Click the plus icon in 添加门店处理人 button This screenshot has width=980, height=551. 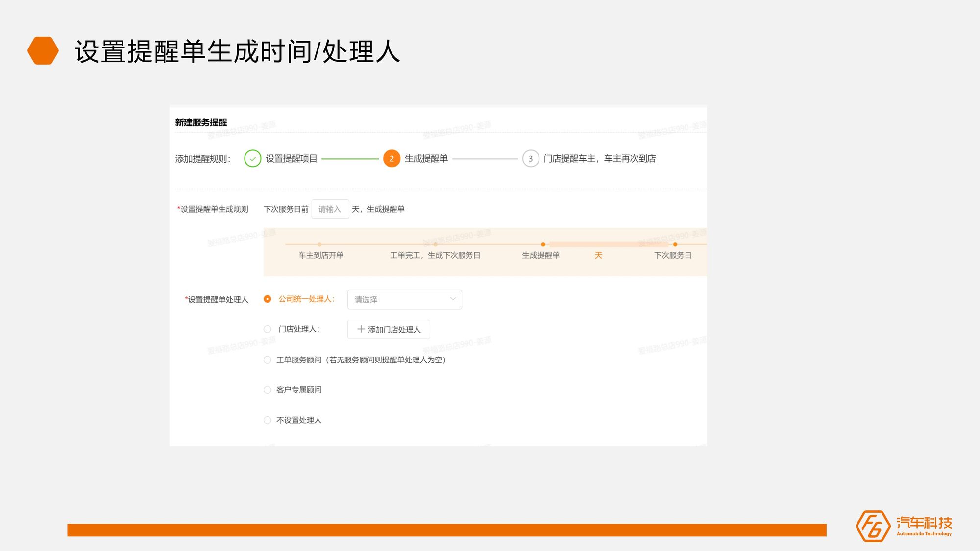tap(361, 329)
